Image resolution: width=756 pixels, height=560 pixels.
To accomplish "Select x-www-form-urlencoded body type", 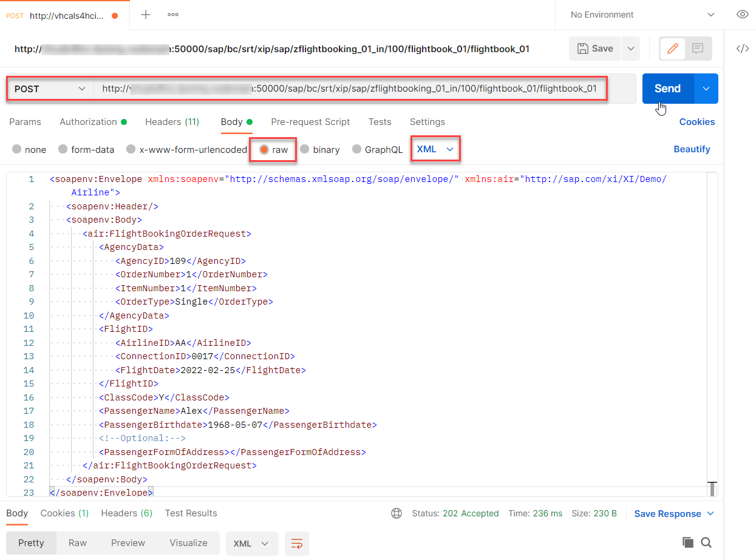I will pyautogui.click(x=186, y=149).
